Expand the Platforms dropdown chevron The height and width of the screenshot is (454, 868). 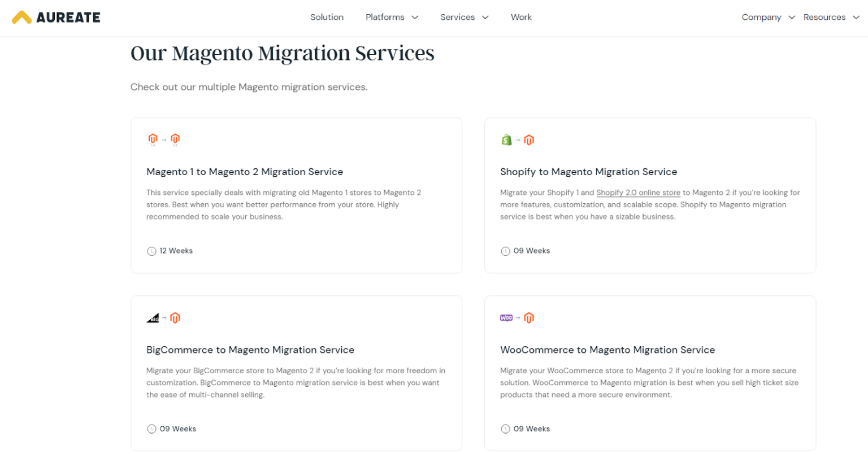[415, 18]
